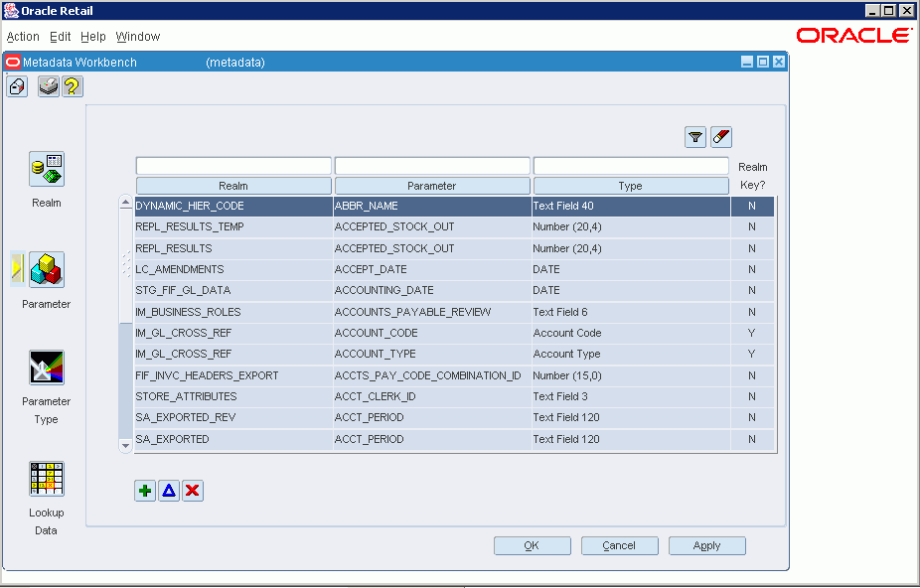Screen dimensions: 920x588
Task: Click the Metadata Workbench window icon
Action: coord(13,63)
